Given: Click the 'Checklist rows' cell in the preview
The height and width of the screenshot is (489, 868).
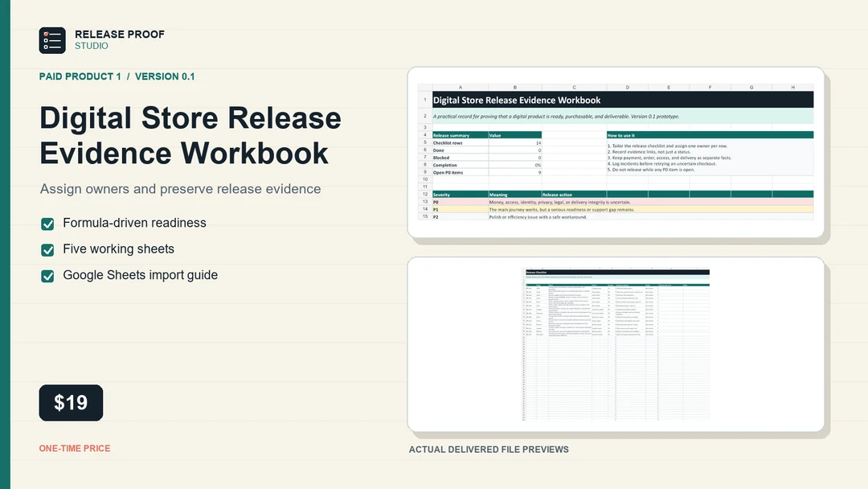Looking at the screenshot, I should 460,143.
